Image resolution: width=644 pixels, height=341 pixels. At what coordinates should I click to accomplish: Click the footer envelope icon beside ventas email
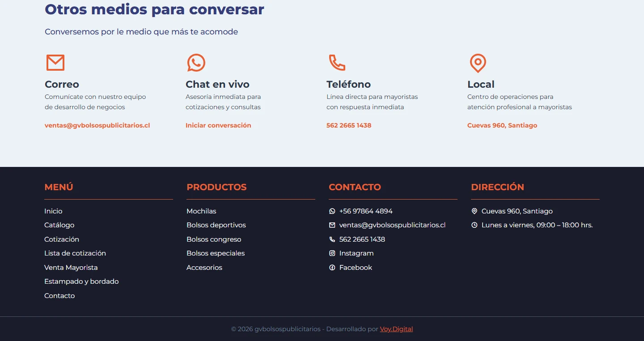[332, 225]
